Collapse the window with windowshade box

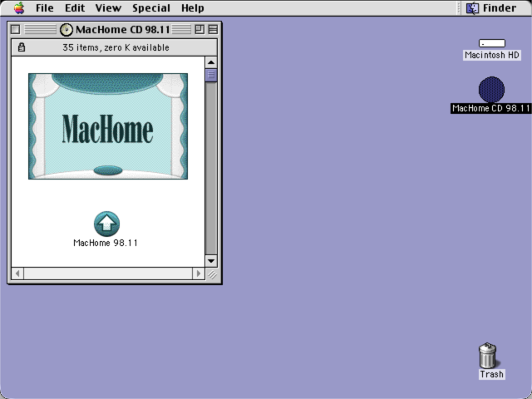coord(213,30)
